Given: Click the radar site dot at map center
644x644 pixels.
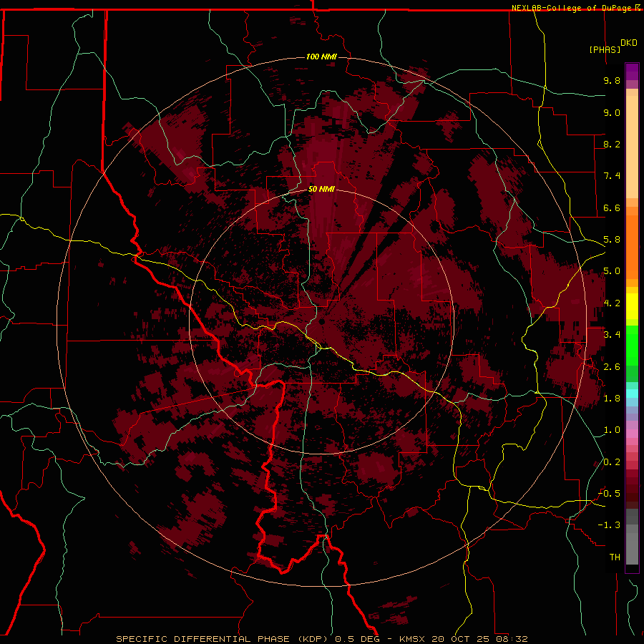Looking at the screenshot, I should coord(322,321).
